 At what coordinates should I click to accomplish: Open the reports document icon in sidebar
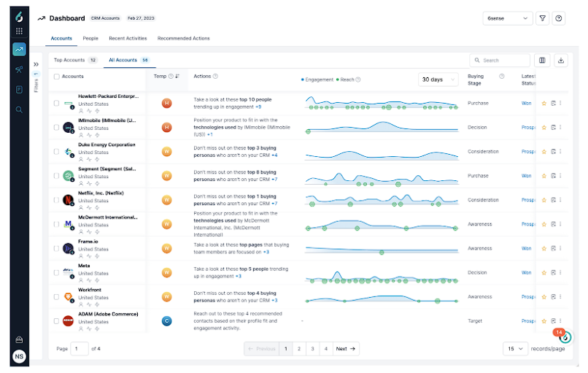tap(19, 89)
